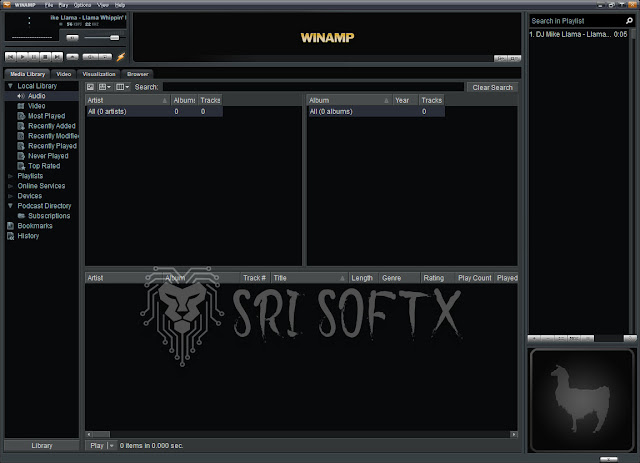Click the Search in Playlist field
Image resolution: width=640 pixels, height=463 pixels.
[577, 21]
